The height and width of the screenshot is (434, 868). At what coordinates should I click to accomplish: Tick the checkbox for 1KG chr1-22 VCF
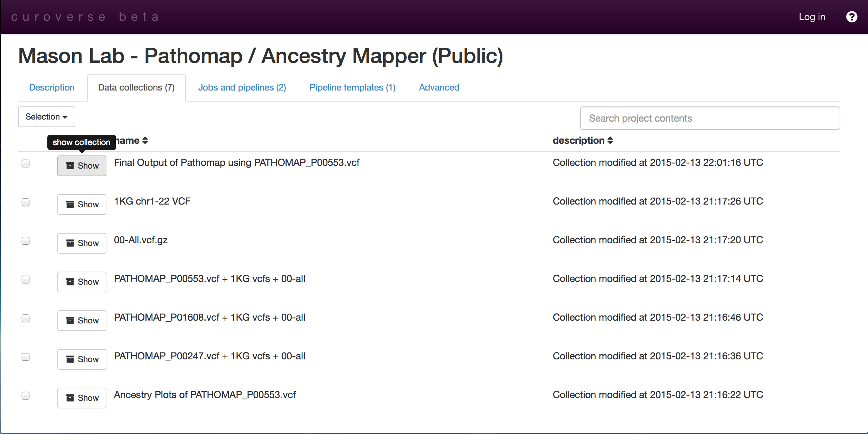tap(26, 202)
